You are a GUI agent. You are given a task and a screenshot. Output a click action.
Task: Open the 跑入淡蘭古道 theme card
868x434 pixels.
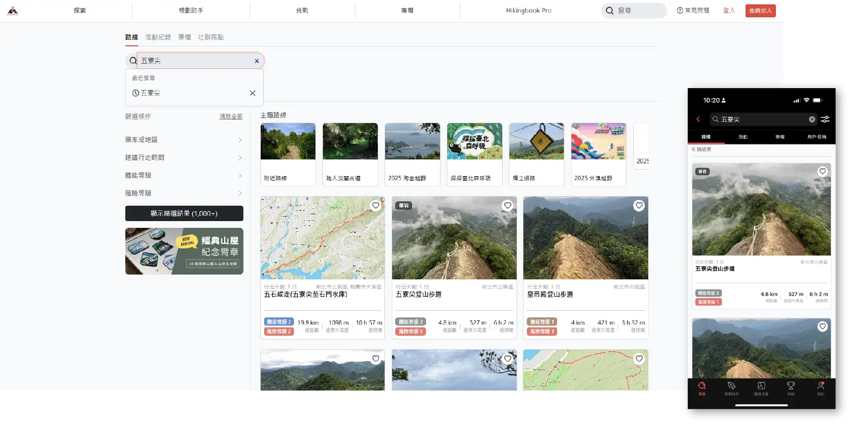pos(350,155)
